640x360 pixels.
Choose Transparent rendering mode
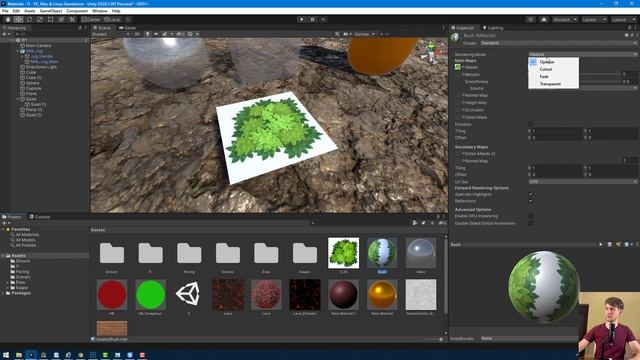coord(553,84)
